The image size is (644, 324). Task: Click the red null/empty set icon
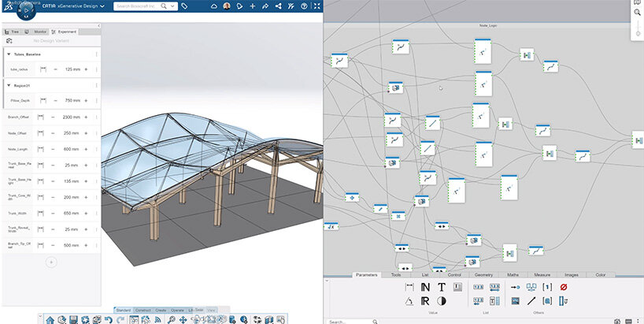point(562,287)
